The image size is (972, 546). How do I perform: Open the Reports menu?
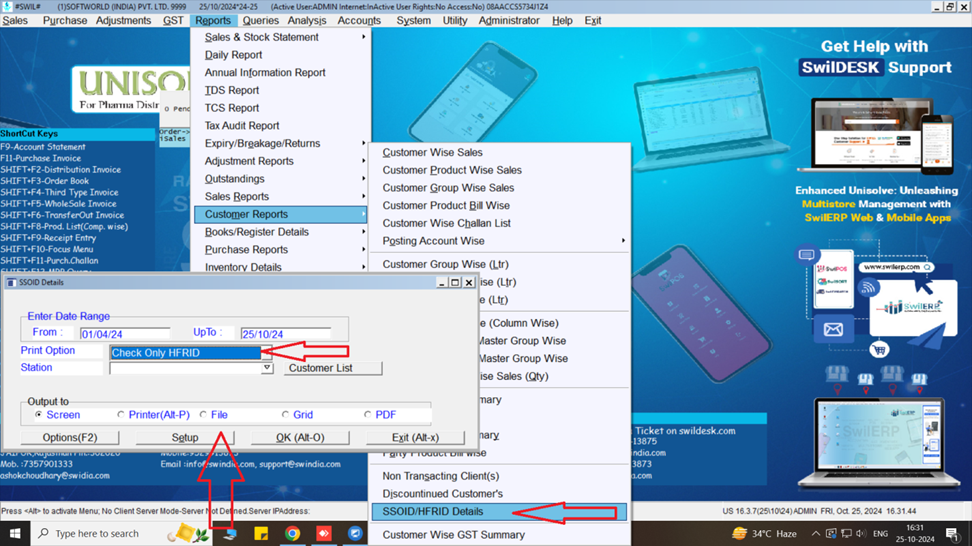213,20
